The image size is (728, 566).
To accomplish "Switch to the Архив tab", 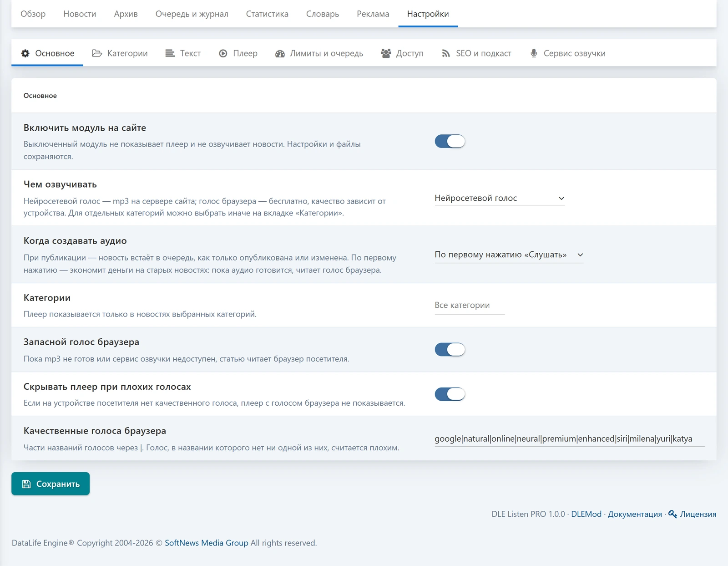I will pos(126,14).
